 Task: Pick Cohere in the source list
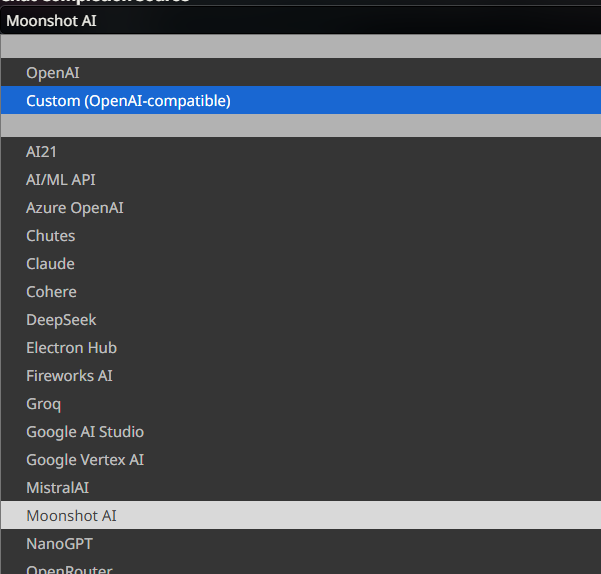click(301, 291)
